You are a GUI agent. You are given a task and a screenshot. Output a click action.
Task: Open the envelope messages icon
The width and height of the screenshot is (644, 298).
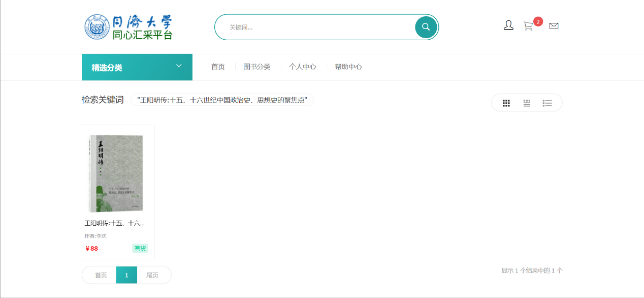click(554, 26)
